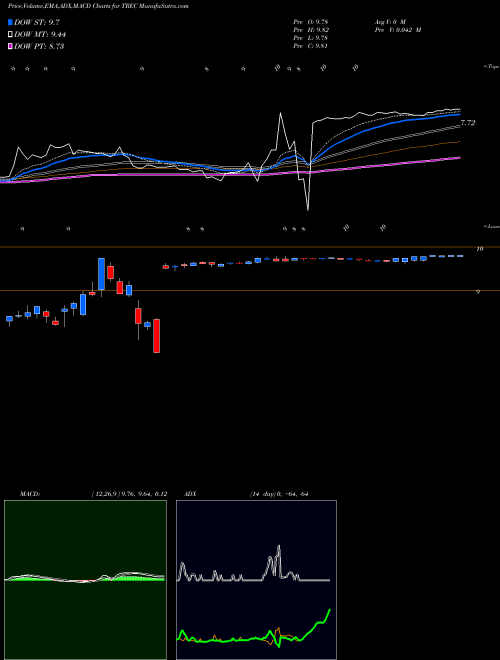This screenshot has height=660, width=500.
Task: Select the 'DOW PT: 8.73' legend label
Action: tap(39, 46)
